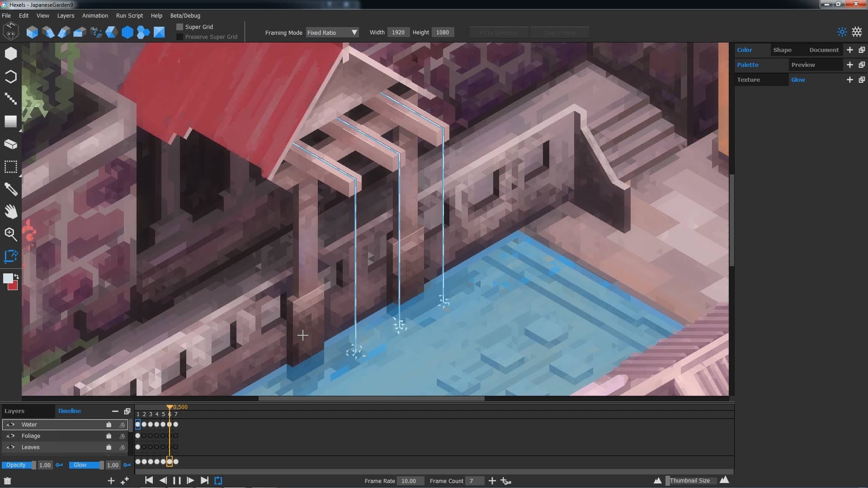Viewport: 868px width, 488px height.
Task: Open the Animation menu
Action: pyautogui.click(x=95, y=16)
